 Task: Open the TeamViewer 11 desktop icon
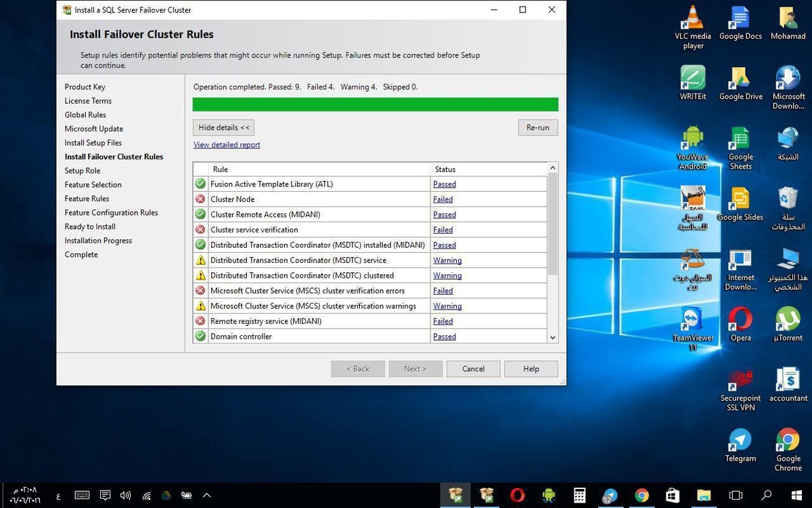693,329
